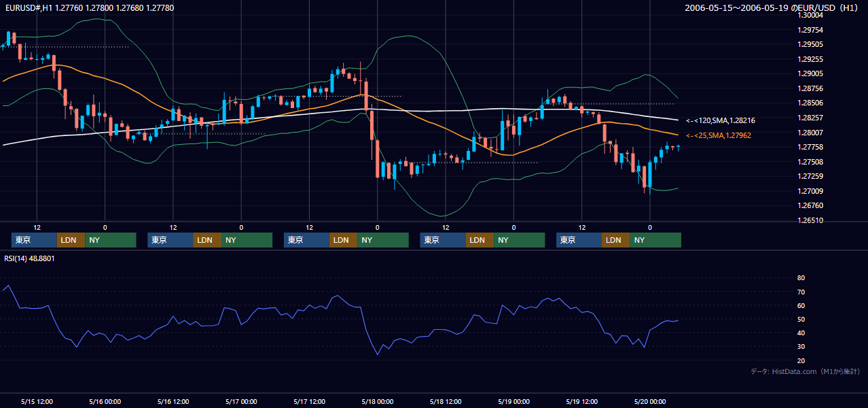Image resolution: width=868 pixels, height=408 pixels.
Task: Select the 1.29754 price axis label
Action: pyautogui.click(x=810, y=30)
